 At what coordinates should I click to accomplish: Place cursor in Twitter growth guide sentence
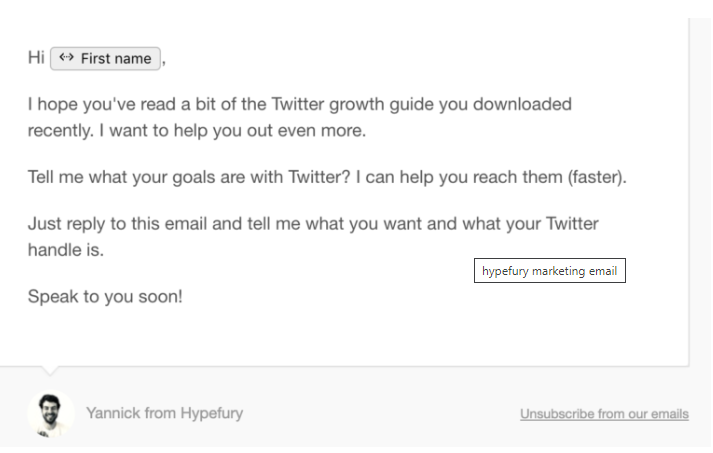tap(300, 104)
